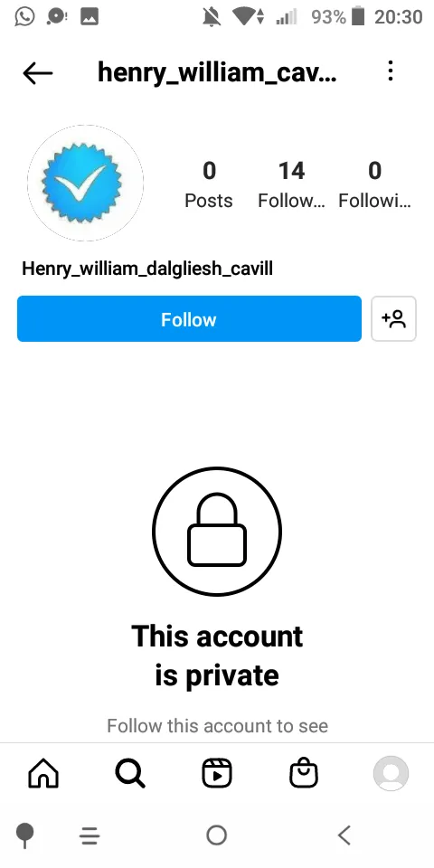Tap the 0 Posts counter

point(209,185)
